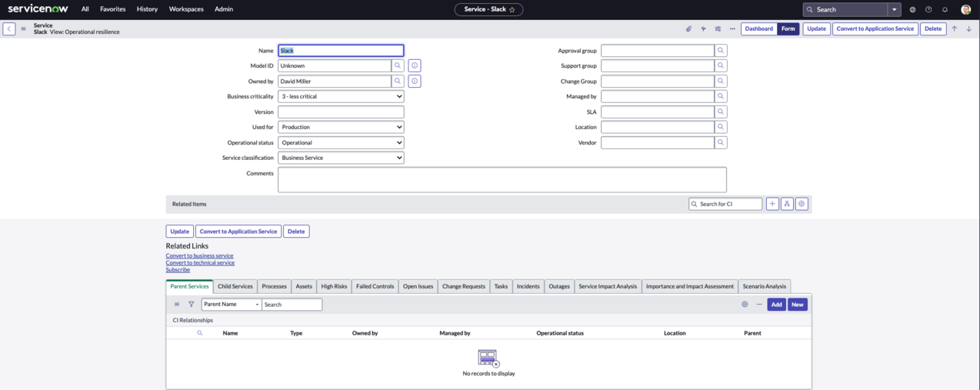Screen dimensions: 980x390
Task: Switch to Child Services tab
Action: click(235, 286)
